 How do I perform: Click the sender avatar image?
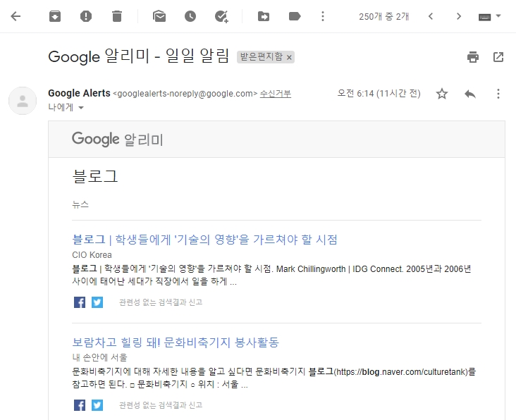coord(23,101)
